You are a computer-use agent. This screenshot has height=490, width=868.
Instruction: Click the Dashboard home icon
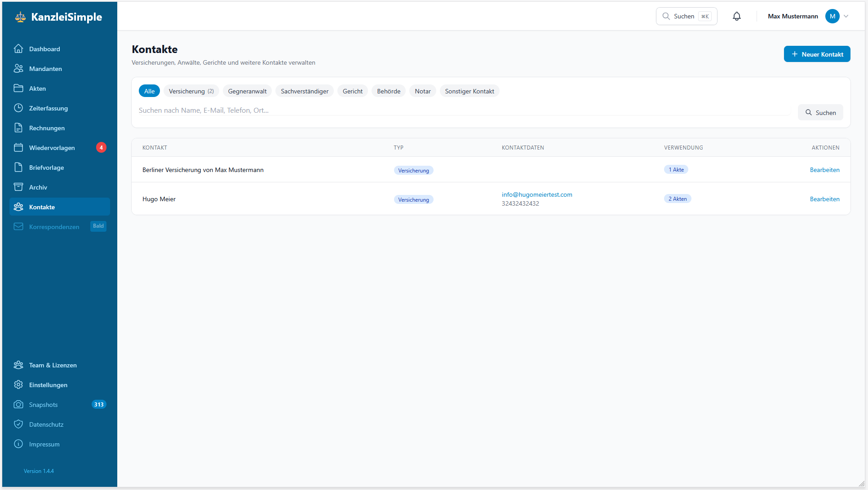coord(18,49)
